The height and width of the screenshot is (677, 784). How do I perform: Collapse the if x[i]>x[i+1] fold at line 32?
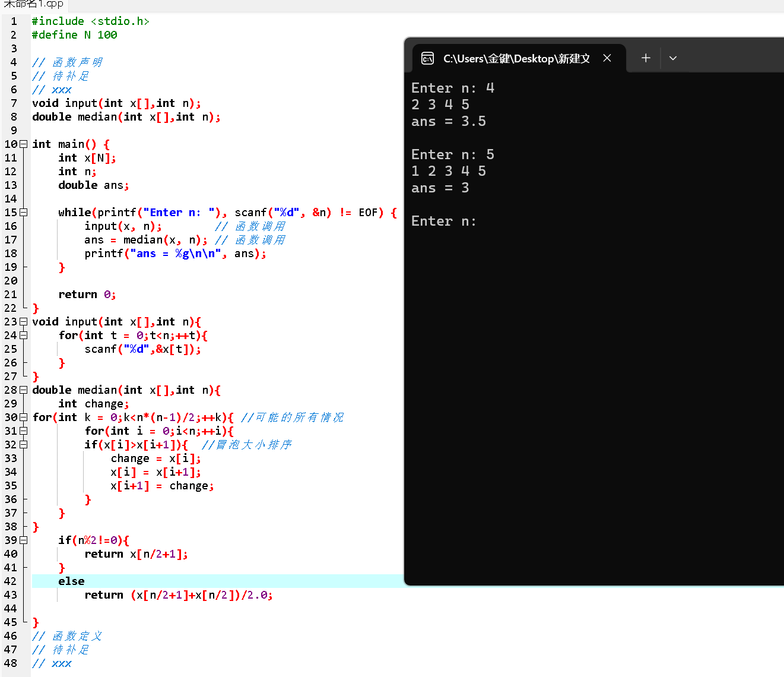(24, 445)
